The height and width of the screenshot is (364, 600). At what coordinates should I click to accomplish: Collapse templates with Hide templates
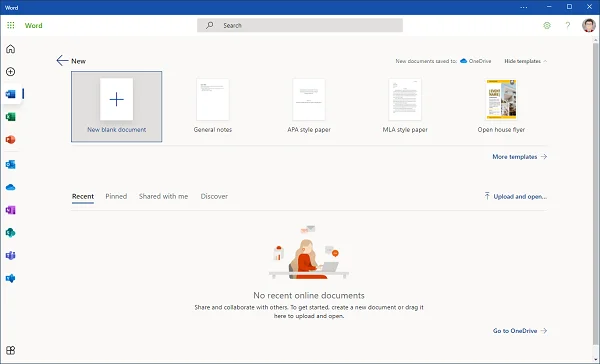pyautogui.click(x=525, y=61)
